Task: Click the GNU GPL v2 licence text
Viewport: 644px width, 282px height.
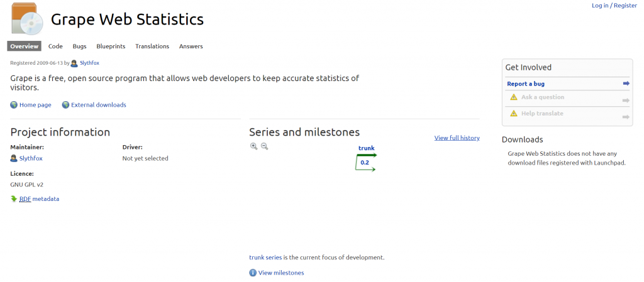Action: (26, 185)
